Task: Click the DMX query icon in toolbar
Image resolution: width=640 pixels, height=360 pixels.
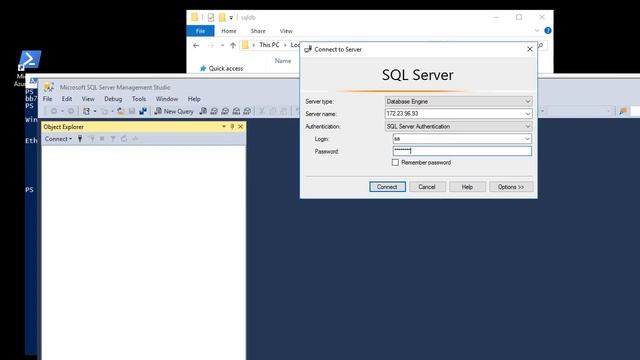Action: pos(225,111)
